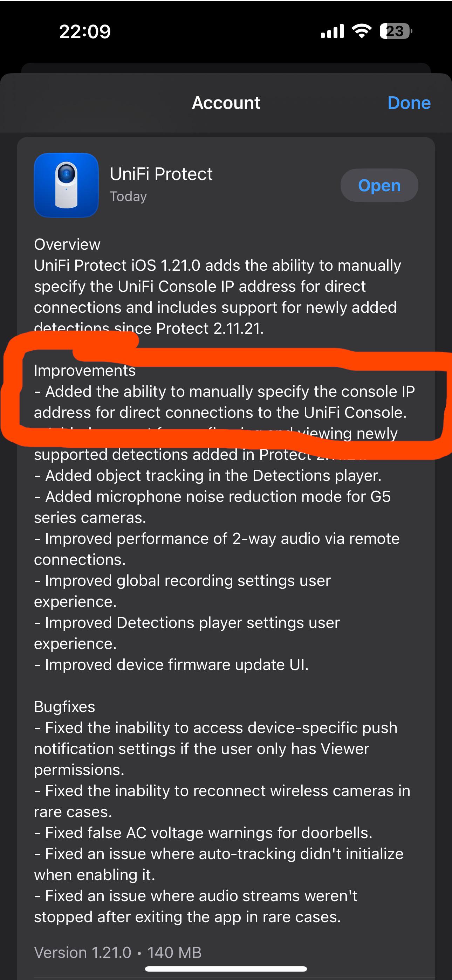
Task: Open the UniFi Protect app via Open button
Action: pyautogui.click(x=378, y=185)
